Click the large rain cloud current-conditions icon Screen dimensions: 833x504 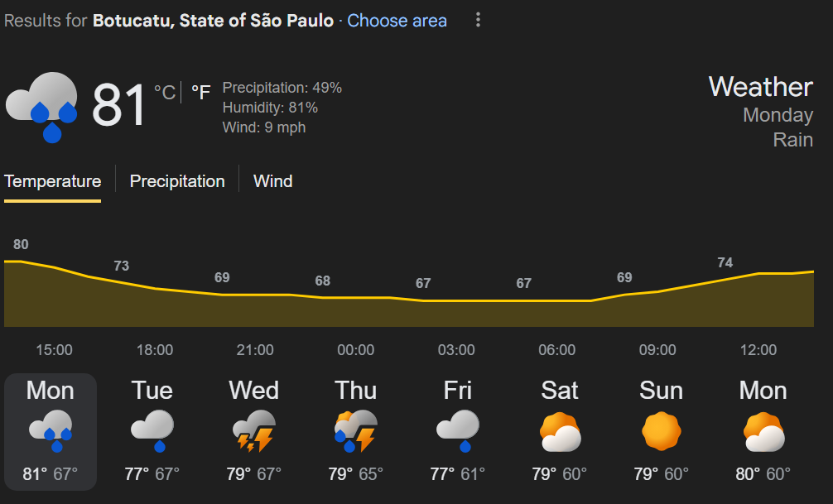(42, 106)
